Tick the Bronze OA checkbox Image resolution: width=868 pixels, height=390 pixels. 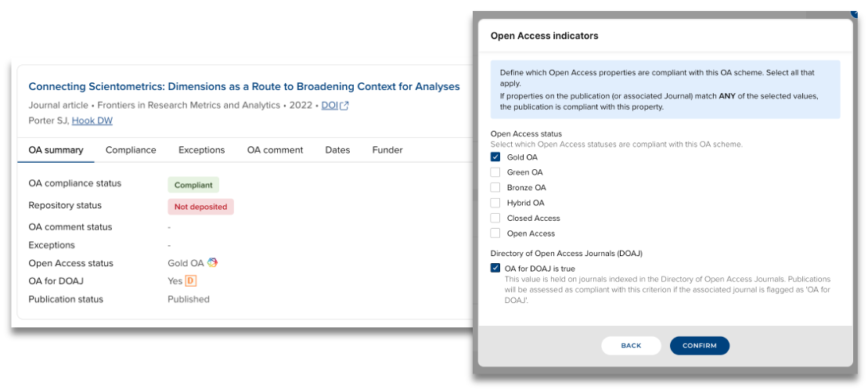click(x=495, y=187)
